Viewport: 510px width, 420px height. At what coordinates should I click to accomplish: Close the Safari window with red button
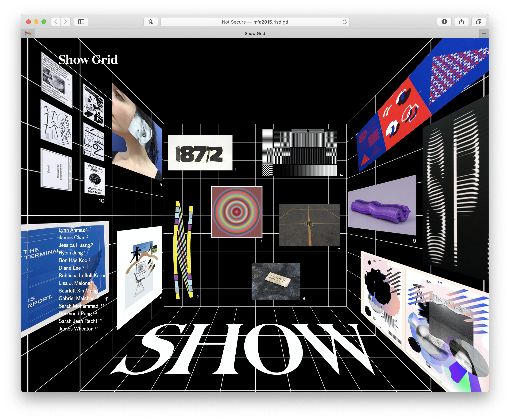28,22
